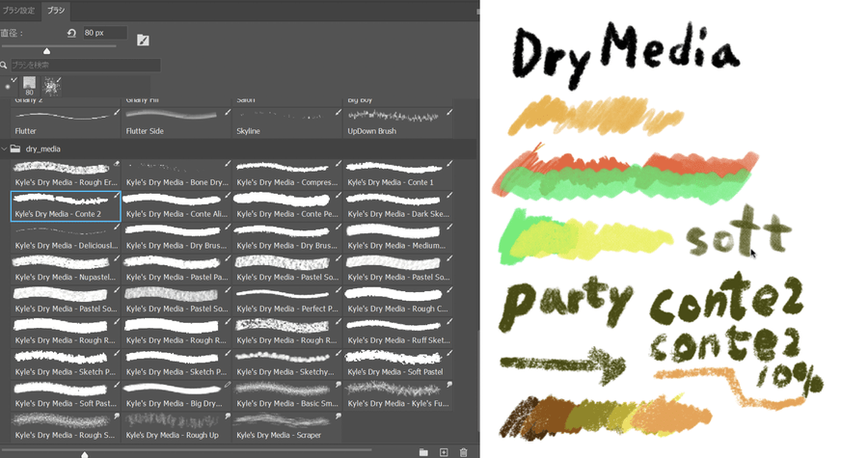The width and height of the screenshot is (868, 458).
Task: Choose Kyle's Dry Media - Sketchy... brush
Action: [286, 364]
